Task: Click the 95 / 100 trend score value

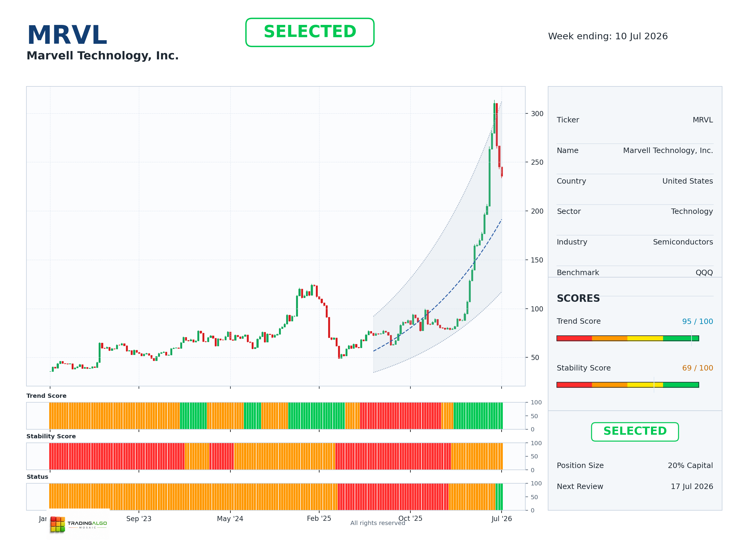Action: [x=697, y=321]
